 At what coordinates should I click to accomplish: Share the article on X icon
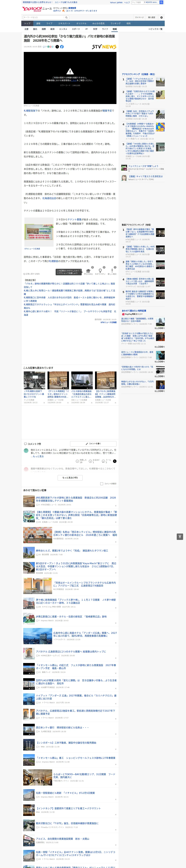pos(57,47)
